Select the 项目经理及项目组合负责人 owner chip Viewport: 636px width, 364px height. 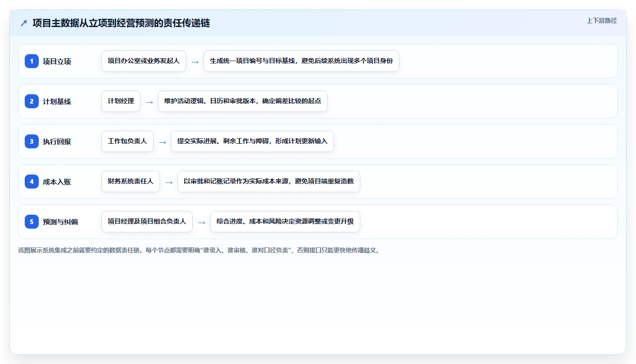tap(147, 222)
